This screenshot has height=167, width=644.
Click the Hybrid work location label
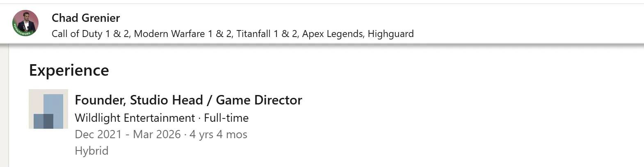click(91, 151)
